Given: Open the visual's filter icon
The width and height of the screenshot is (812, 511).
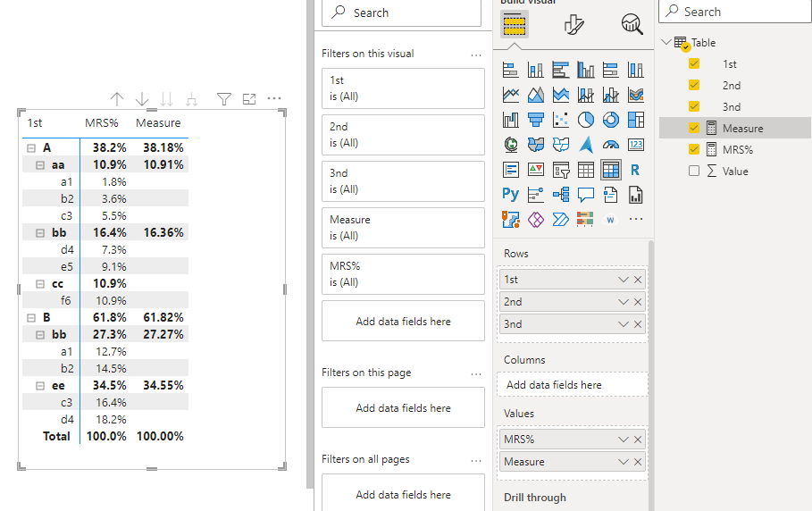Looking at the screenshot, I should pyautogui.click(x=223, y=99).
